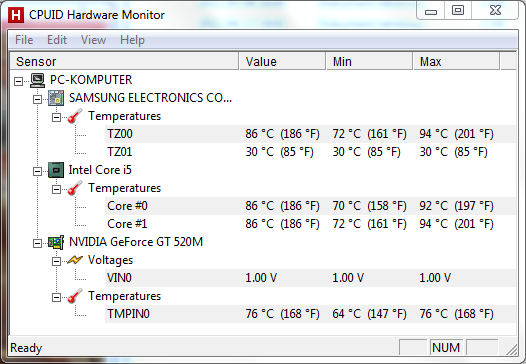Click TZ00 max value 94 °C (201 °F)
Screen dimensions: 526x364
457,134
